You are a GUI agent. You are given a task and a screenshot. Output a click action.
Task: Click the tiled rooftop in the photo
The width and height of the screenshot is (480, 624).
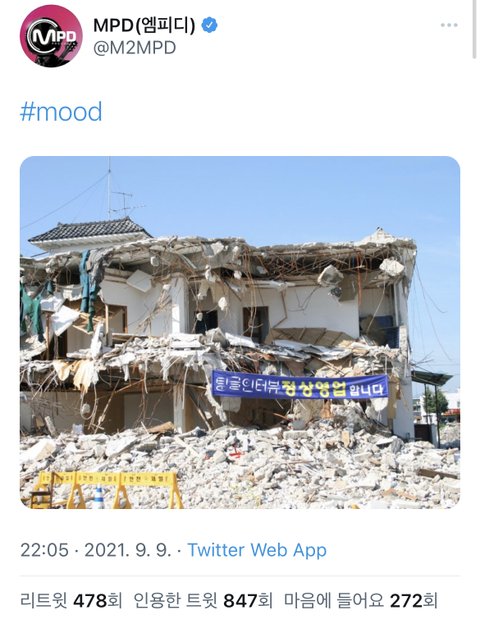90,230
